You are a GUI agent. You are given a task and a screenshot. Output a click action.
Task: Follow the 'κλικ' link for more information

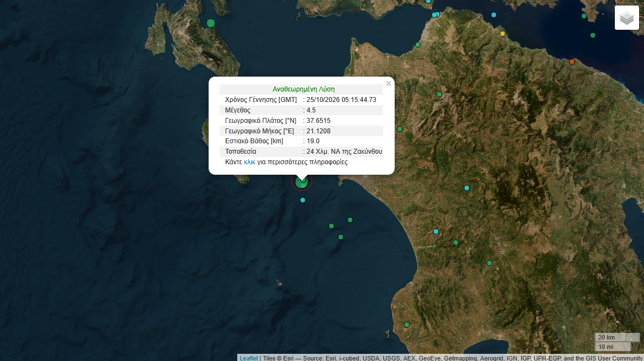tap(249, 162)
